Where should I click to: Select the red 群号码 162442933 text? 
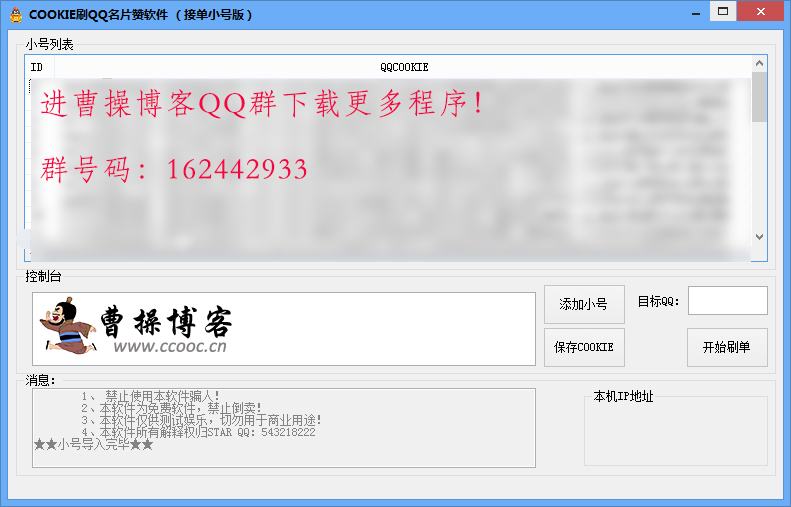pos(174,169)
